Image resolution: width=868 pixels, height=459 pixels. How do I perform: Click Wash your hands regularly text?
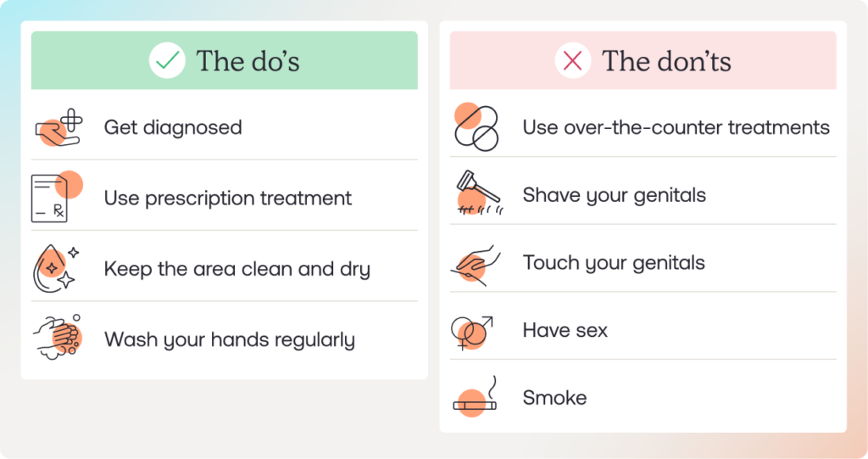tap(229, 339)
